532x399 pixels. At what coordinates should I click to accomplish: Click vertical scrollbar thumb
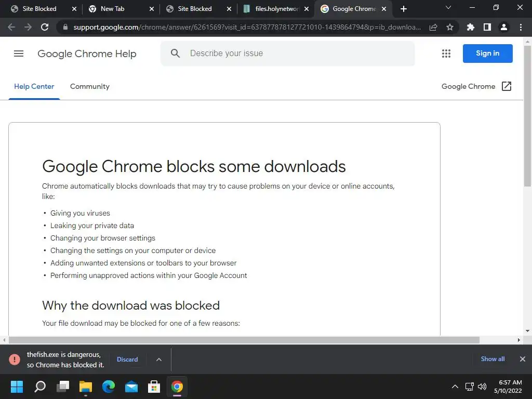click(527, 116)
